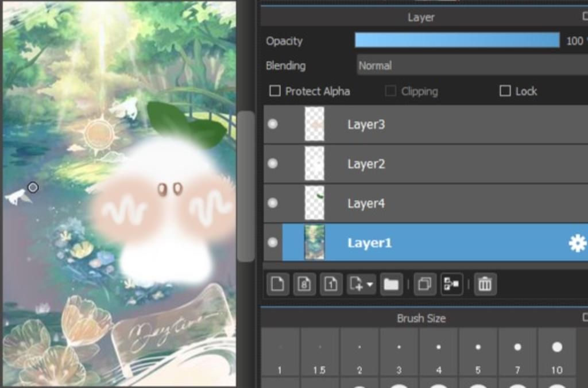Merge layer down
Screen dimensions: 588x388
pos(451,284)
